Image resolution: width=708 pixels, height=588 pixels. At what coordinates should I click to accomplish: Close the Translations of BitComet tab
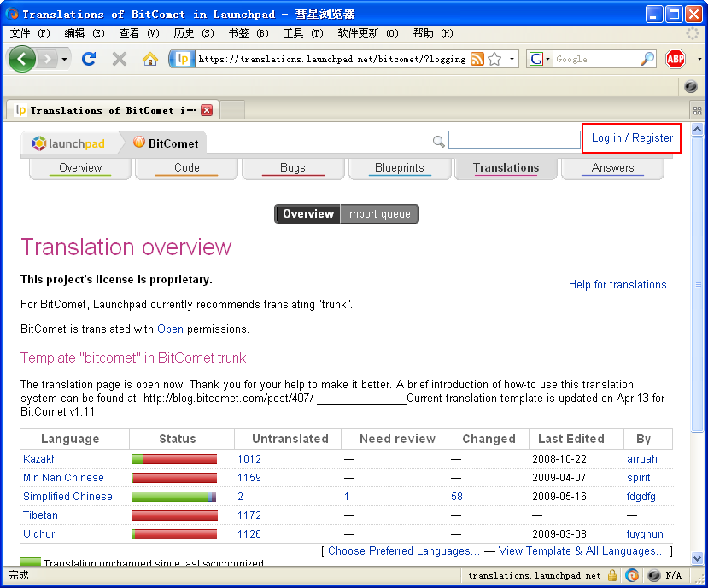click(207, 110)
